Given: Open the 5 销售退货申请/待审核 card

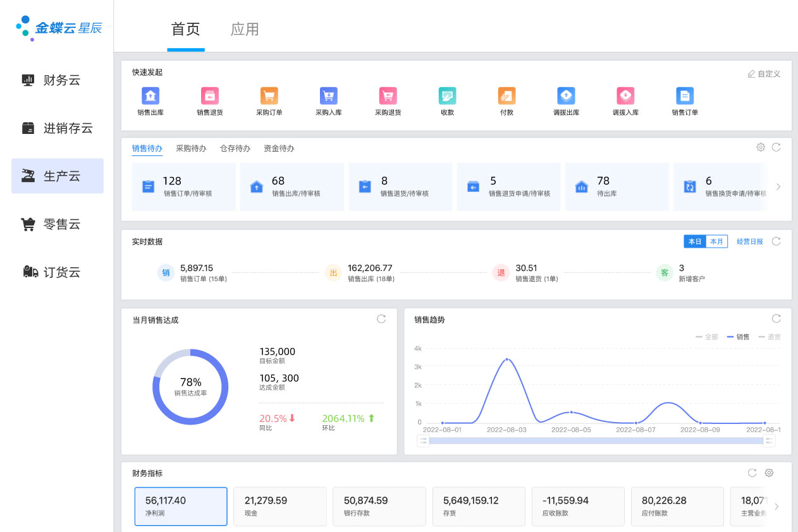Looking at the screenshot, I should pos(509,186).
